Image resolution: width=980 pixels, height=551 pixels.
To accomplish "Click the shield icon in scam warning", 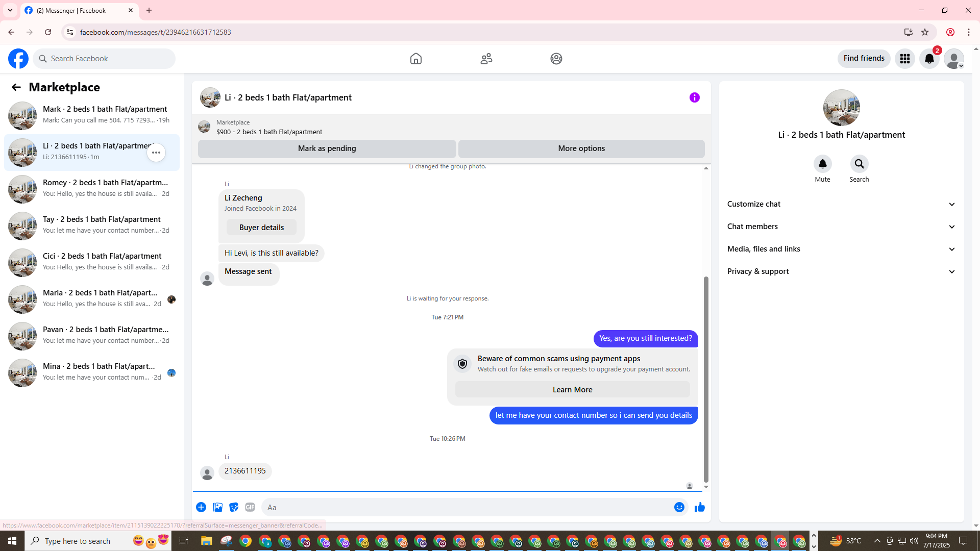I will click(x=462, y=364).
